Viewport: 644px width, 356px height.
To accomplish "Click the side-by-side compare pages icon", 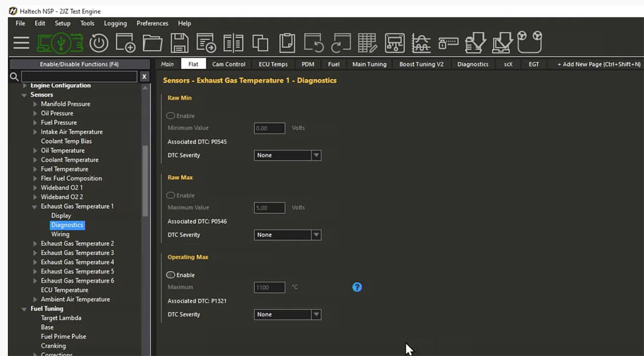I will [233, 43].
